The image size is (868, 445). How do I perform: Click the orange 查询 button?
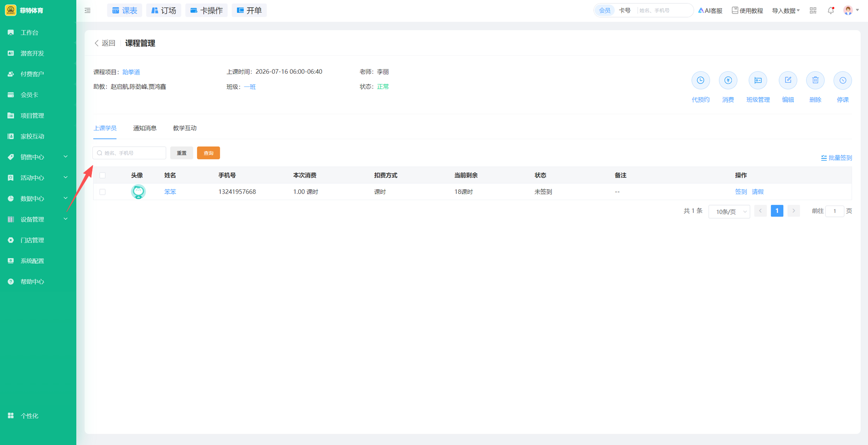pos(208,153)
